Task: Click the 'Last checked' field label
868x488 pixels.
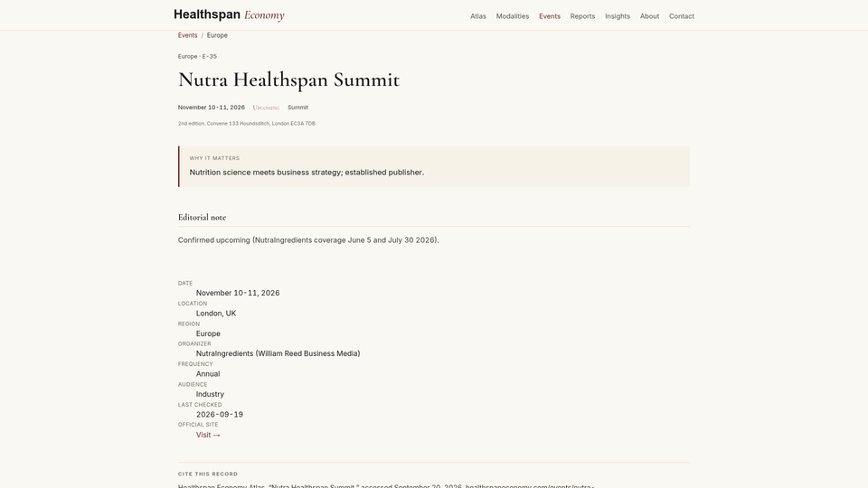Action: (200, 405)
